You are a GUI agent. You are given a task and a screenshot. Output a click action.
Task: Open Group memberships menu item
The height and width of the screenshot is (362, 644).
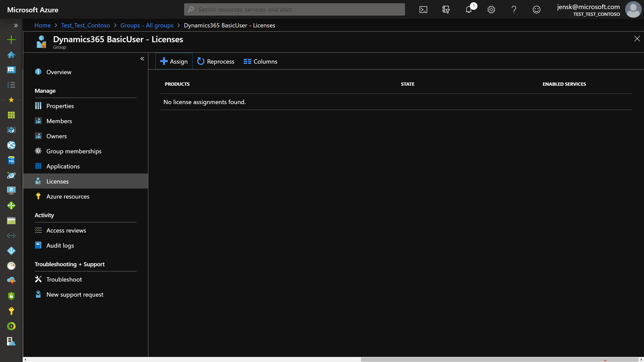click(86, 151)
